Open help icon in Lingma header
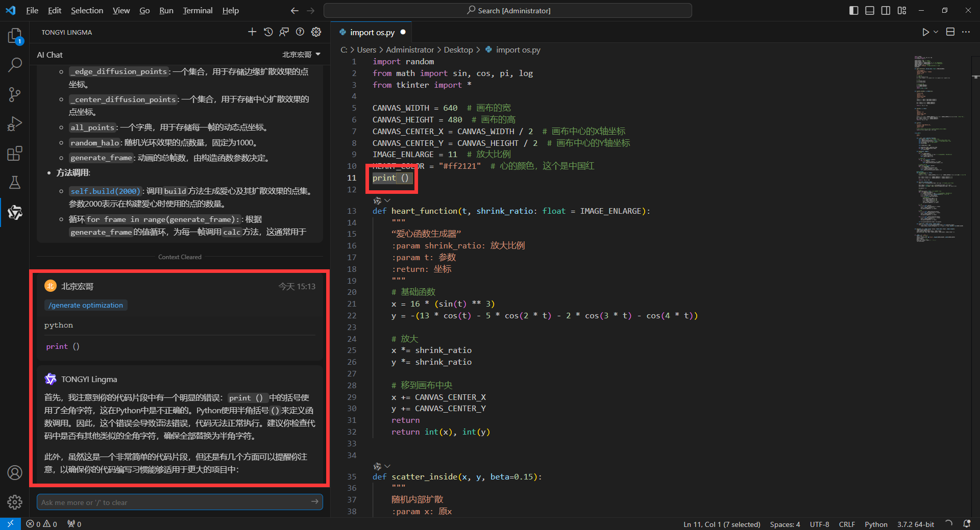 coord(300,32)
